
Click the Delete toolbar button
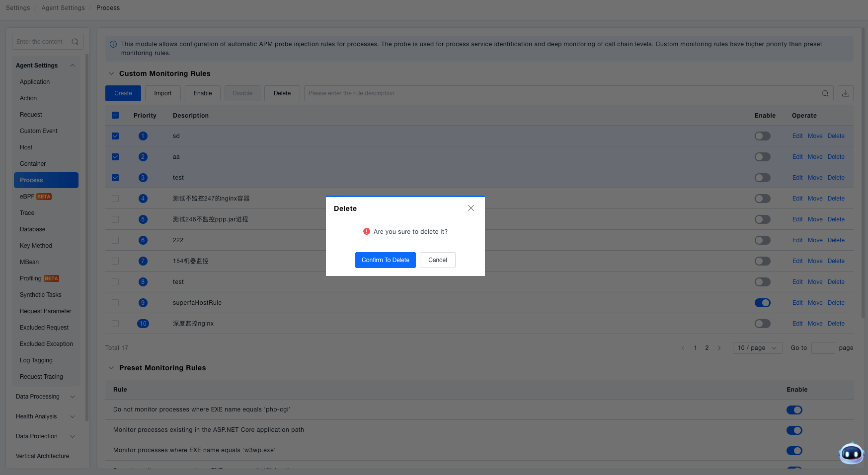point(282,93)
